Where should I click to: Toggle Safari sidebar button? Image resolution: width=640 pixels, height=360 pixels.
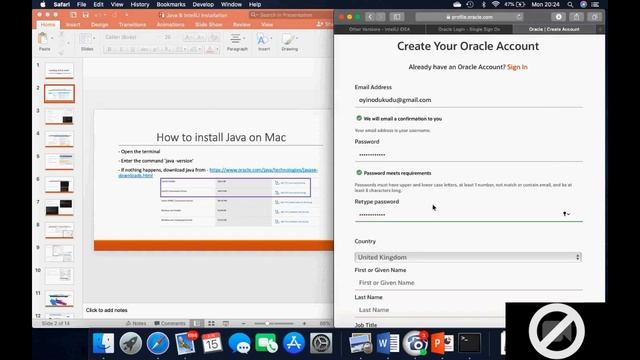click(x=396, y=17)
